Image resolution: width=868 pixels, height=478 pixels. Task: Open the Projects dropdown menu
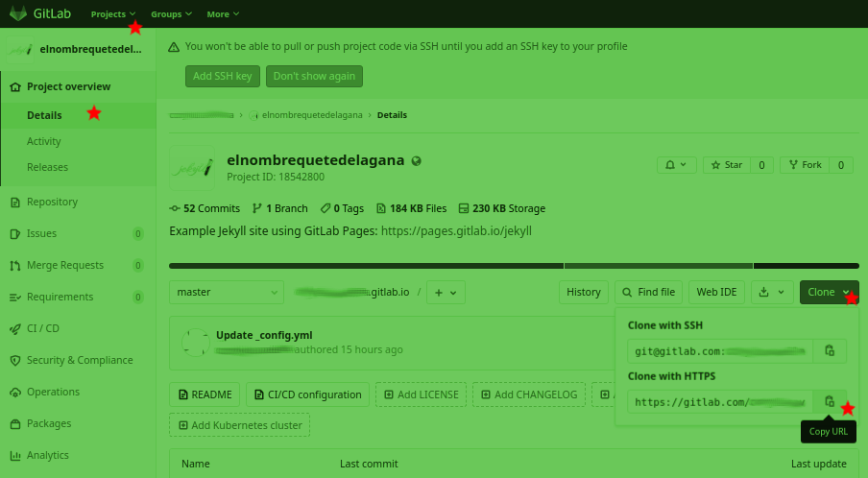pyautogui.click(x=113, y=14)
